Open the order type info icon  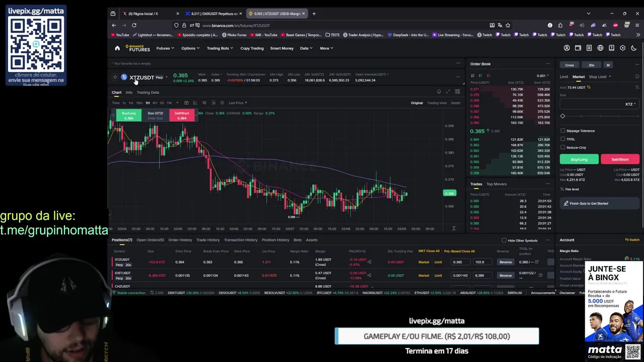click(637, 77)
